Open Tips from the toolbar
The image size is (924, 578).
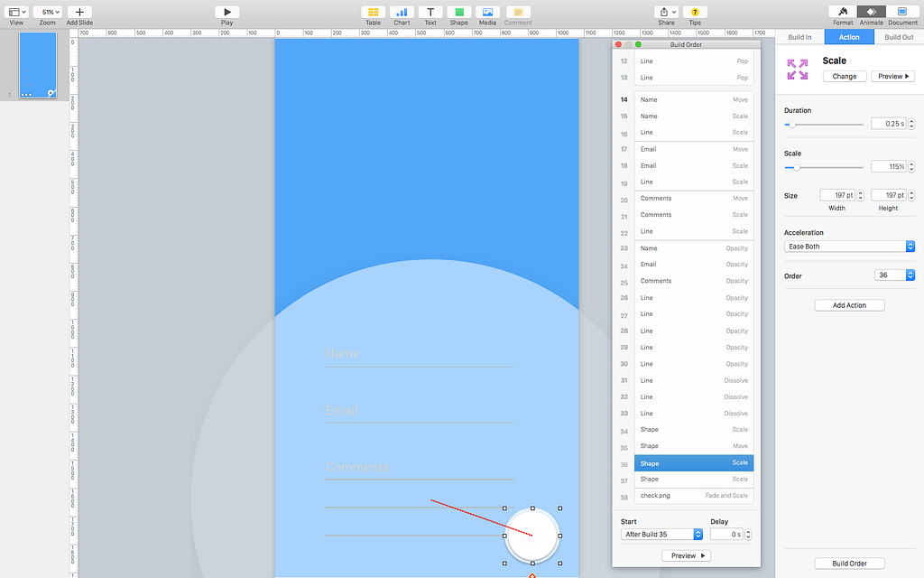[696, 12]
